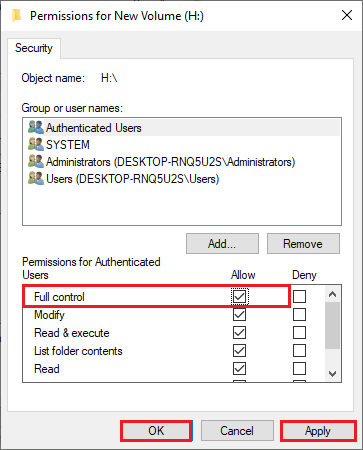The image size is (363, 450).
Task: Click the Apply button
Action: click(x=318, y=431)
